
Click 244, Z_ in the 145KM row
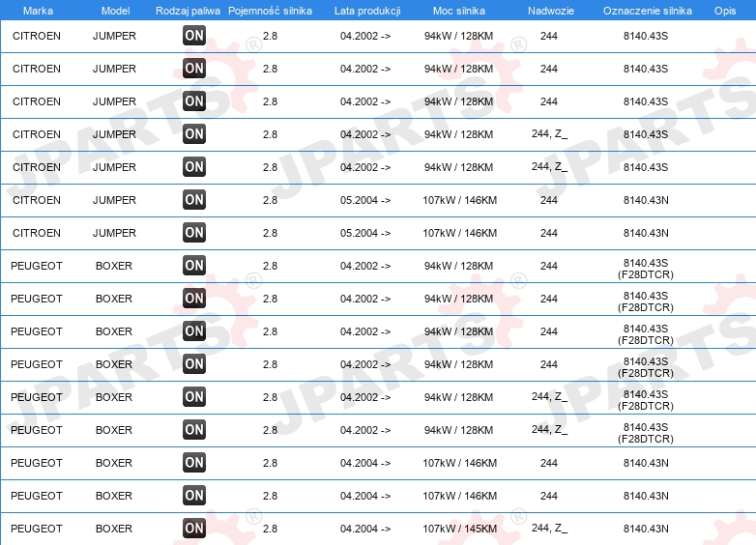(549, 529)
